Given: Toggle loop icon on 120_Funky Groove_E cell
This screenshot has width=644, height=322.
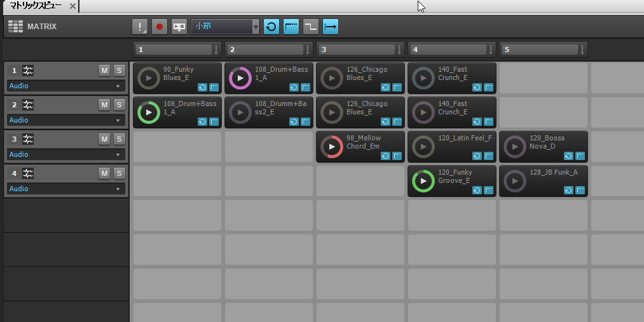Looking at the screenshot, I should (477, 190).
